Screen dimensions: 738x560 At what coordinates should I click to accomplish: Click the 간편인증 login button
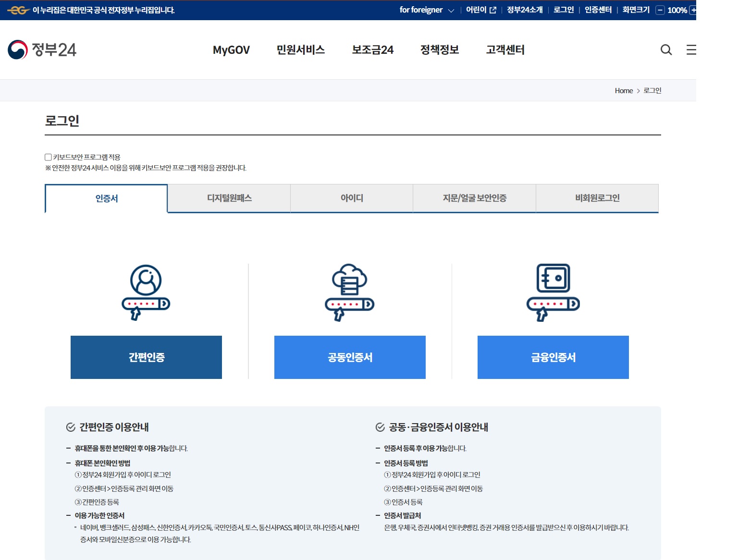point(146,357)
